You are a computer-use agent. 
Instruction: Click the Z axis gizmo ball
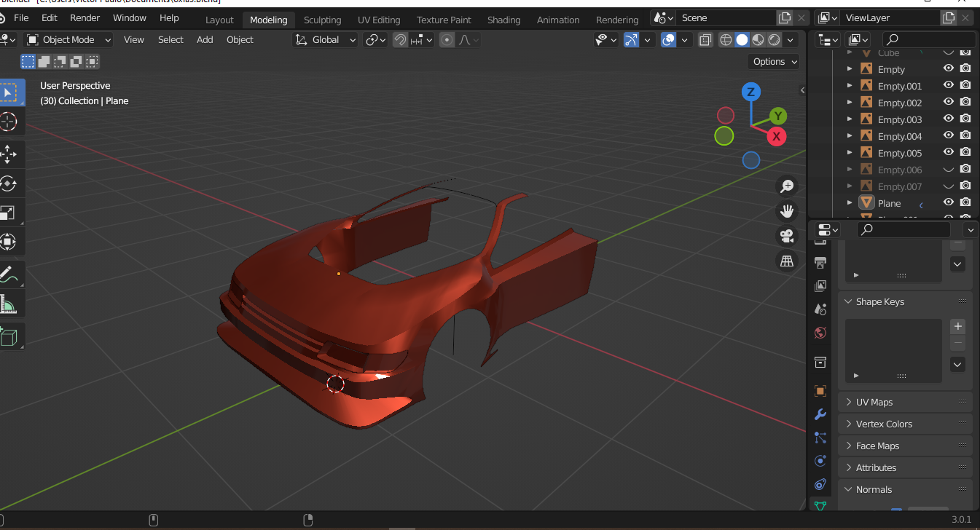coord(751,92)
